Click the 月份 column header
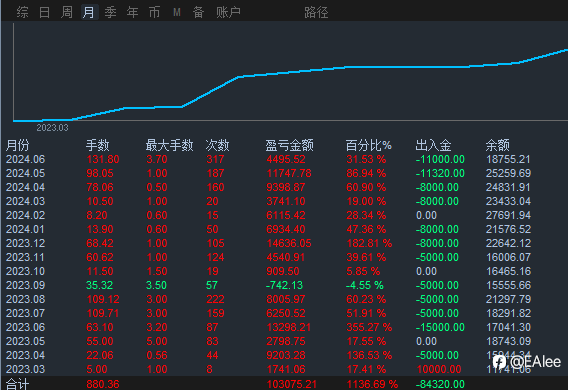Image resolution: width=568 pixels, height=390 pixels. tap(17, 145)
